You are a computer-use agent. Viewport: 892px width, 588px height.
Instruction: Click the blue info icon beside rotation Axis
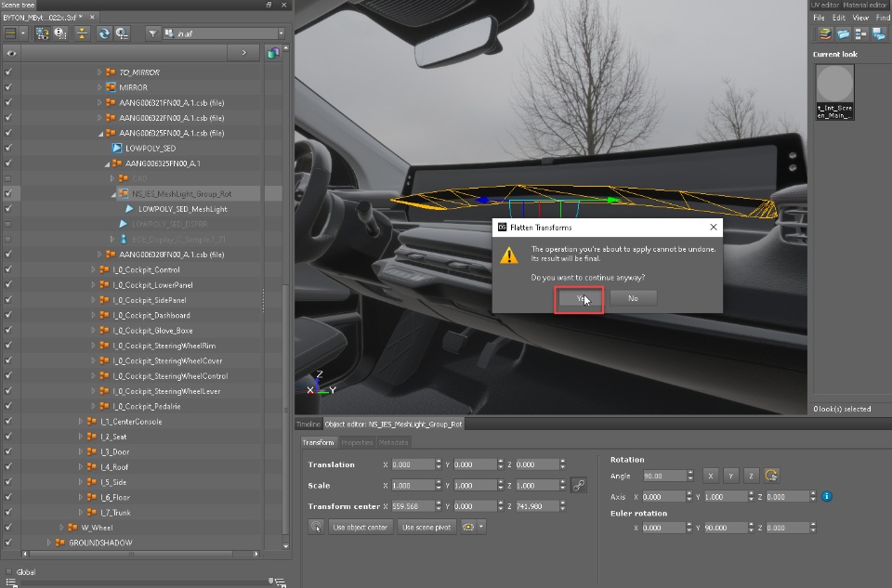[x=826, y=496]
